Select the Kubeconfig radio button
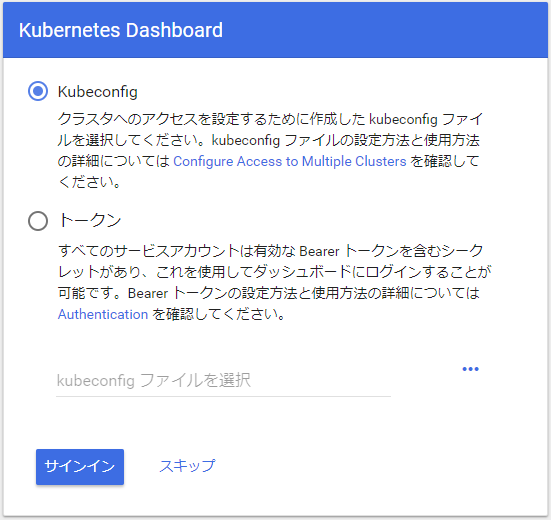The image size is (551, 520). coord(38,91)
